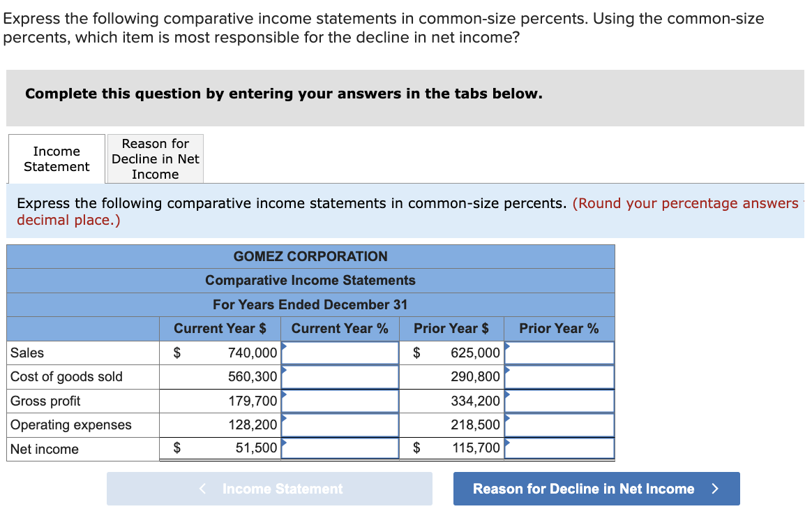812x532 pixels.
Task: Select Prior Year % cell for Net income
Action: (559, 448)
